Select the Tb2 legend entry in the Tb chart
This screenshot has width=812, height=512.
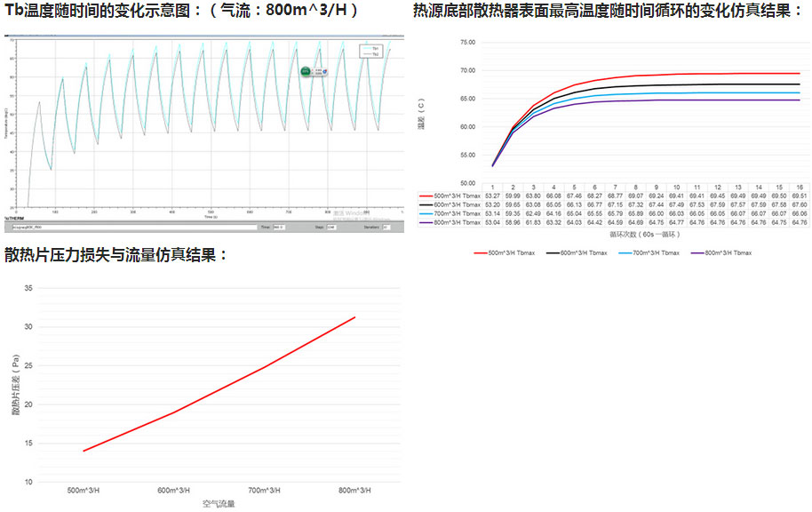pyautogui.click(x=370, y=54)
